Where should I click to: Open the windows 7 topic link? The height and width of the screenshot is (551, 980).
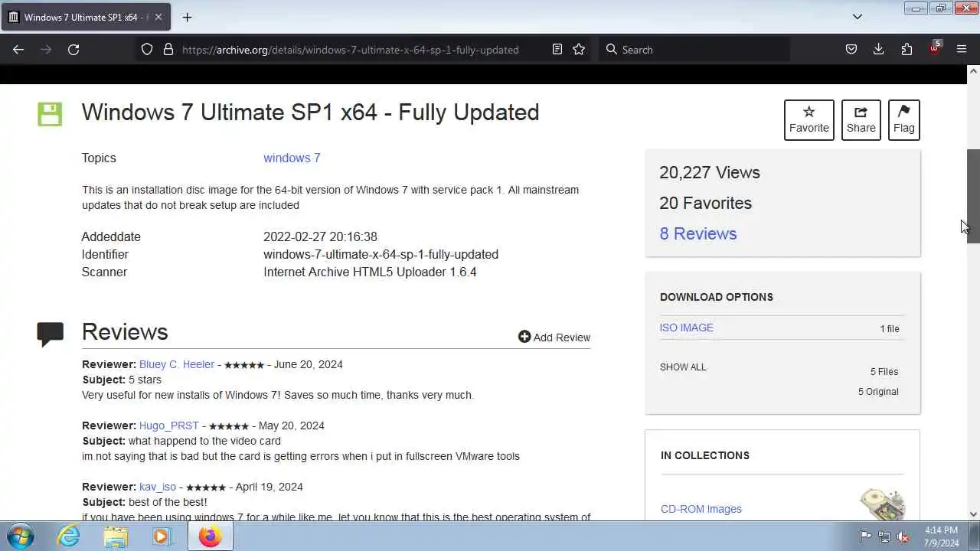point(292,158)
